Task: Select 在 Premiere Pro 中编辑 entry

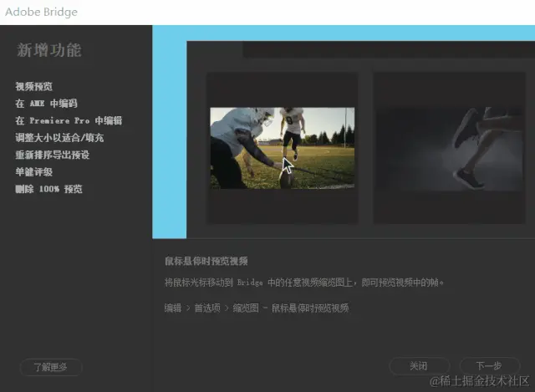Action: pos(69,120)
